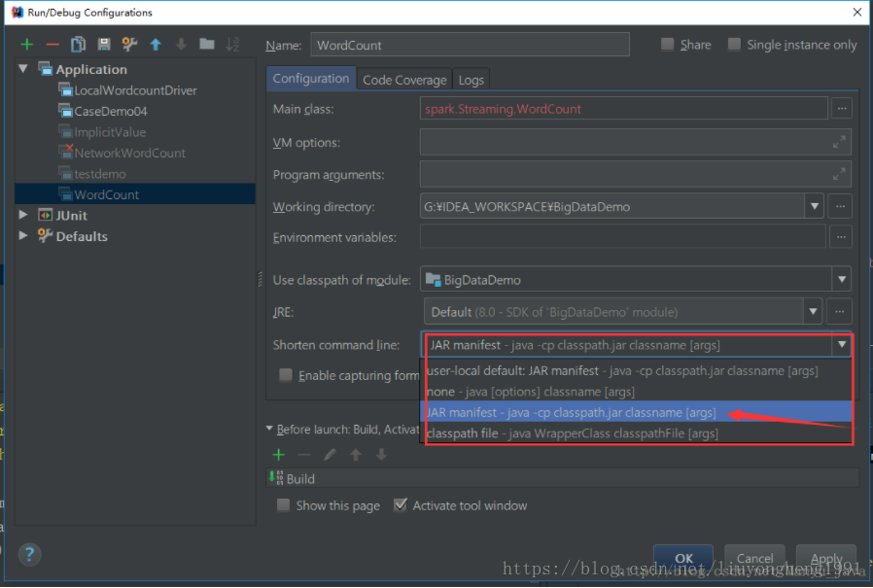This screenshot has height=588, width=873.
Task: Toggle the Share checkbox
Action: point(667,44)
